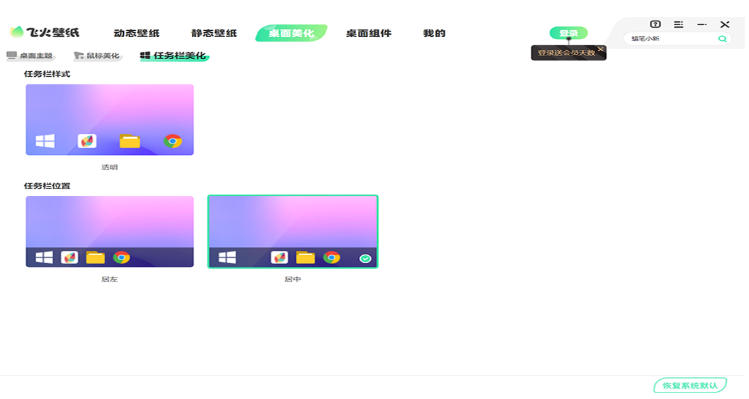Click folder icon in 居左 preview

[x=95, y=258]
